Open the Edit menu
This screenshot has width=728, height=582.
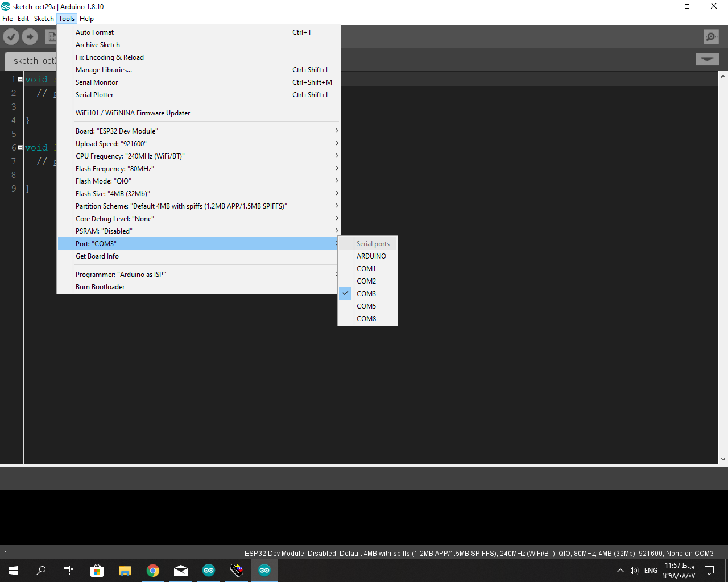pyautogui.click(x=23, y=19)
